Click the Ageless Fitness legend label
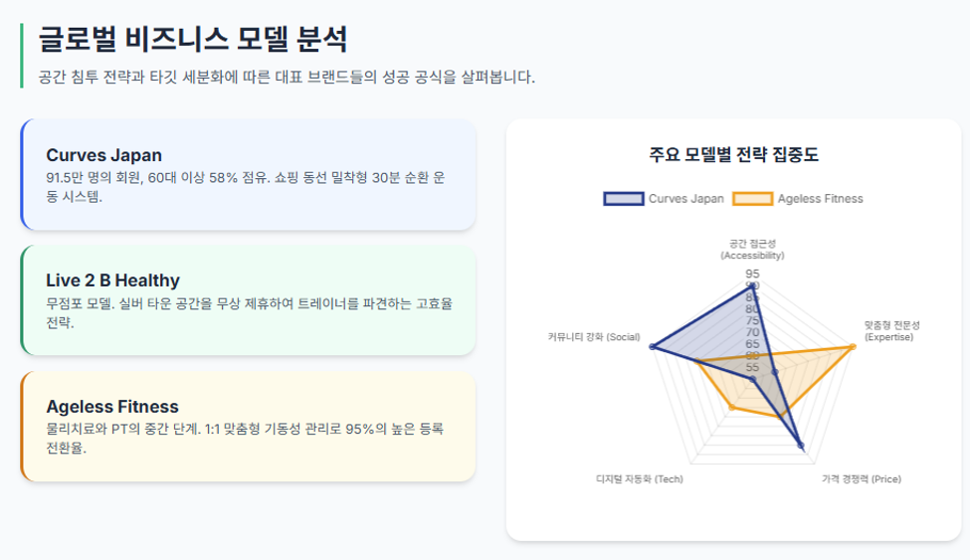The image size is (970, 560). 821,199
